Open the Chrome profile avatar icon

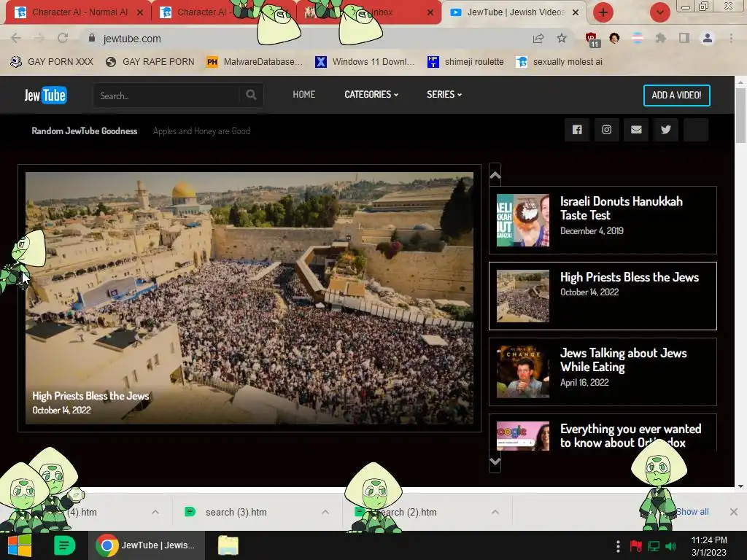point(708,38)
